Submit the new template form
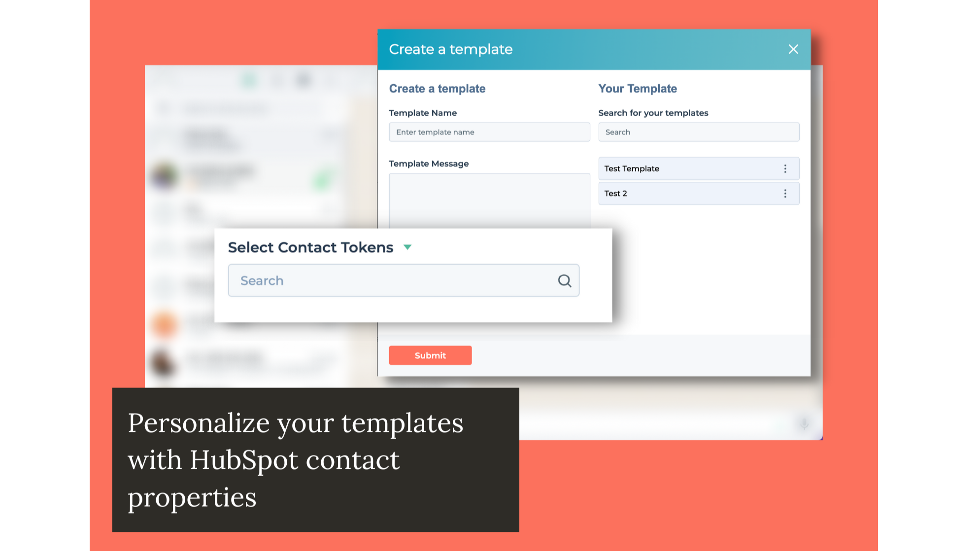The width and height of the screenshot is (980, 551). click(430, 355)
